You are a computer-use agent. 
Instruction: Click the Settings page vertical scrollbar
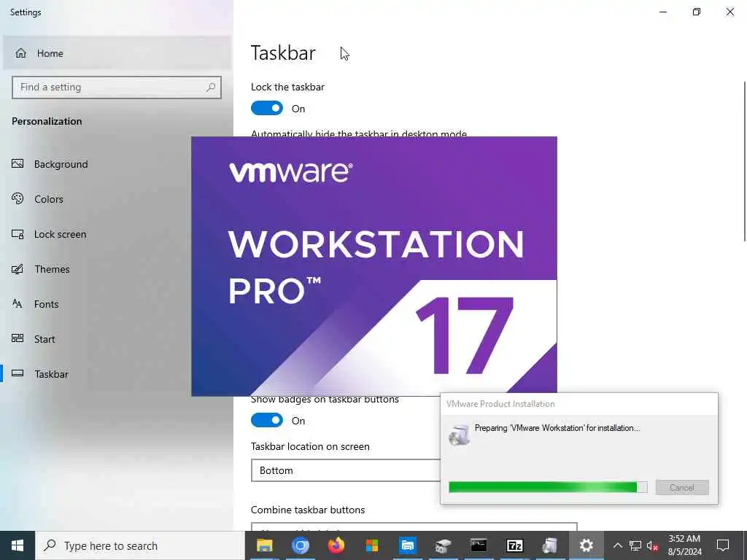[x=744, y=162]
